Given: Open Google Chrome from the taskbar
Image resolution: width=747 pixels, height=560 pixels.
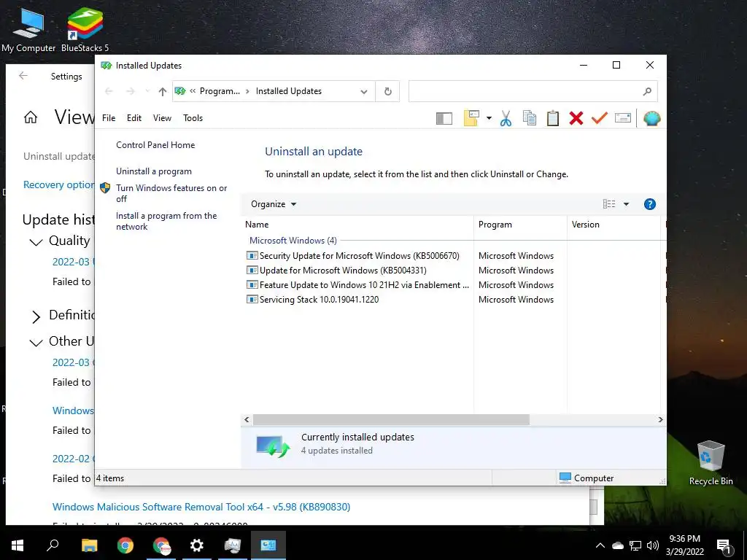Looking at the screenshot, I should (125, 545).
